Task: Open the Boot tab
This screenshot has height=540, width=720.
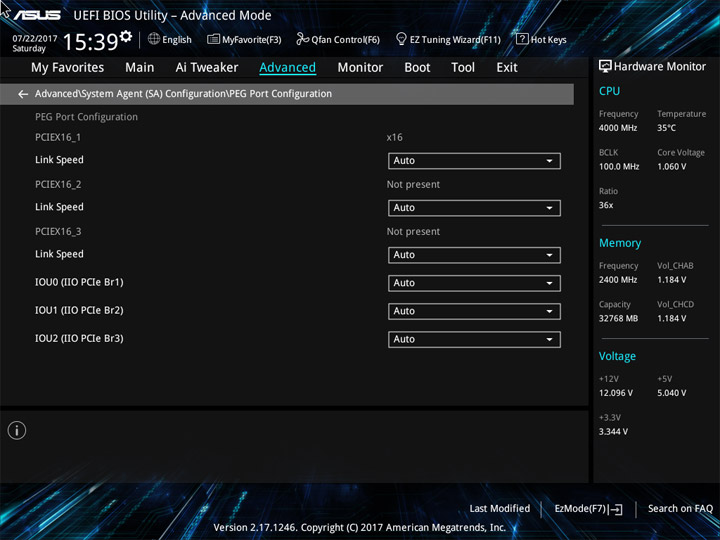Action: (x=417, y=68)
